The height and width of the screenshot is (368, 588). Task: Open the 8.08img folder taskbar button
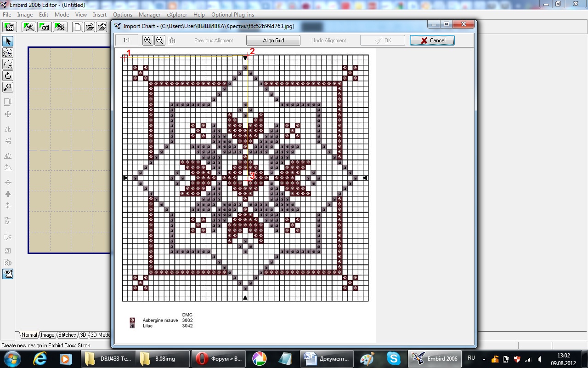click(x=163, y=358)
